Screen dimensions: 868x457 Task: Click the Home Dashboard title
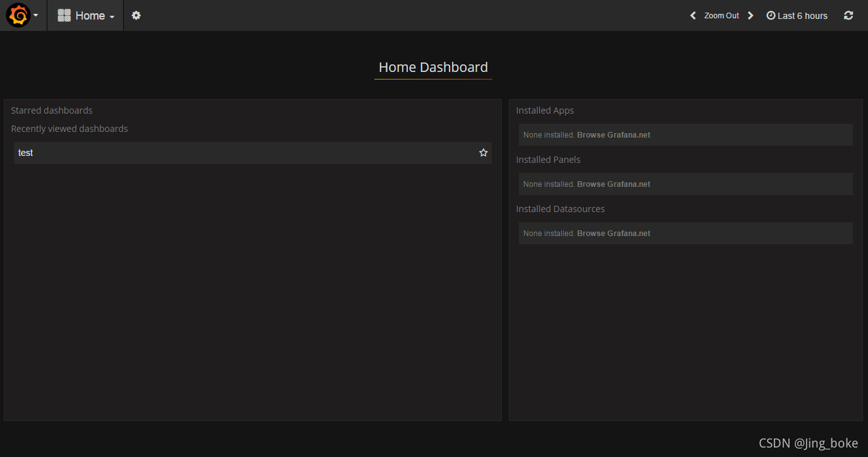pos(433,68)
